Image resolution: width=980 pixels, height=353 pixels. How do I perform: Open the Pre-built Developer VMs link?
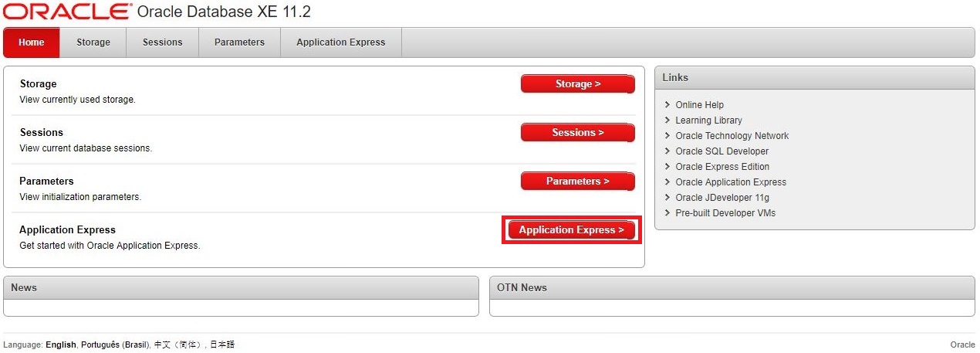[725, 213]
